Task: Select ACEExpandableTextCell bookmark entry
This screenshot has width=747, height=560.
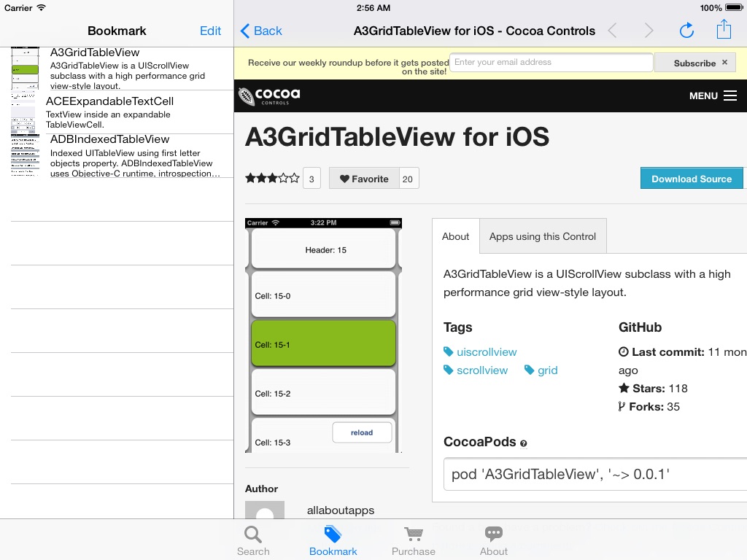Action: (x=122, y=112)
